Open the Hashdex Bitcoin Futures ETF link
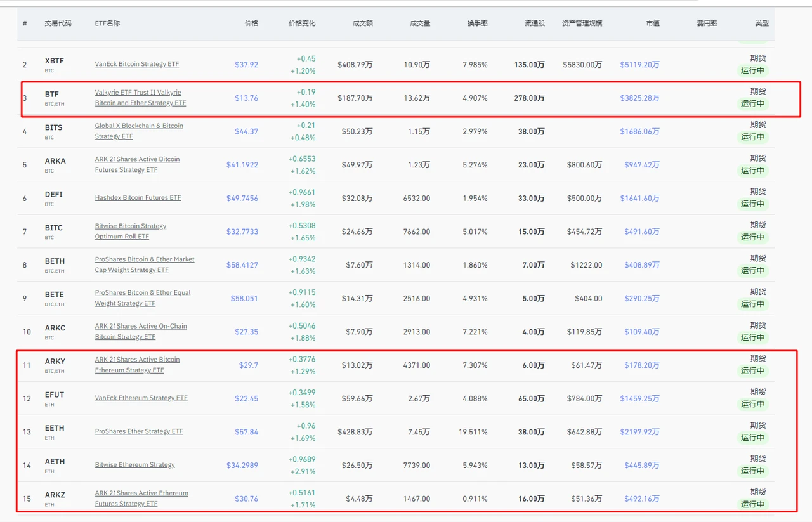Viewport: 812px width, 522px height. click(138, 198)
